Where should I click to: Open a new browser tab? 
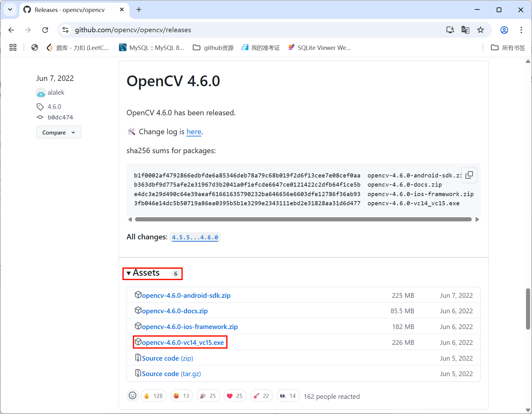tap(139, 10)
